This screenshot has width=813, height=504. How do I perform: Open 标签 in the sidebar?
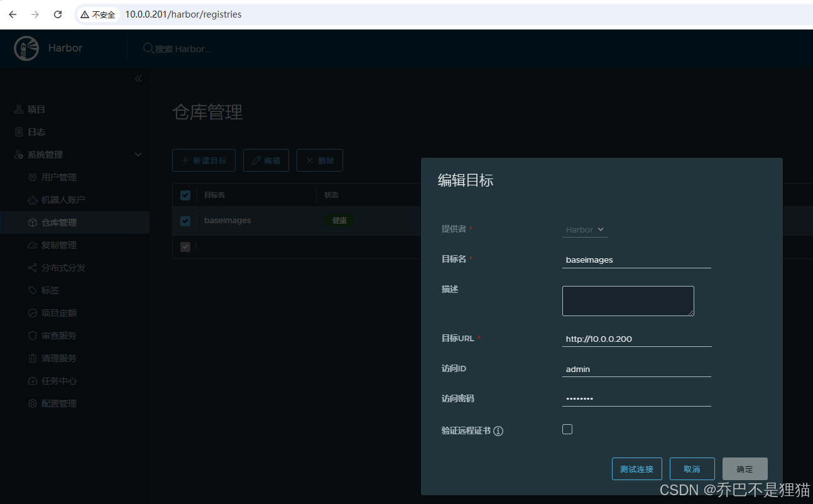click(x=50, y=290)
